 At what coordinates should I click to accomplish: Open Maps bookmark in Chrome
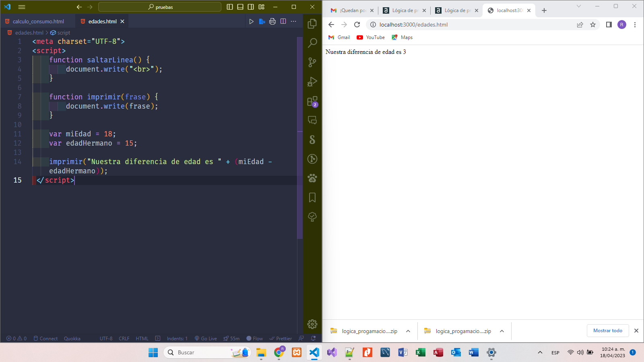pyautogui.click(x=402, y=37)
